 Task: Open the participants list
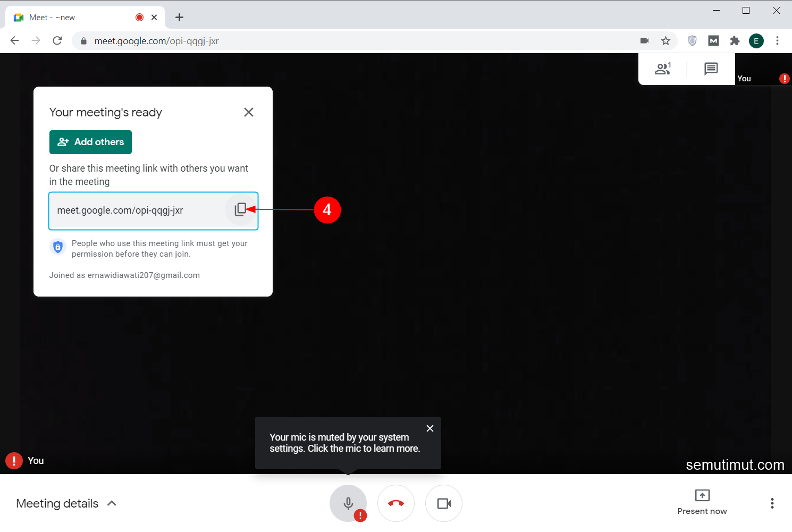pyautogui.click(x=662, y=69)
